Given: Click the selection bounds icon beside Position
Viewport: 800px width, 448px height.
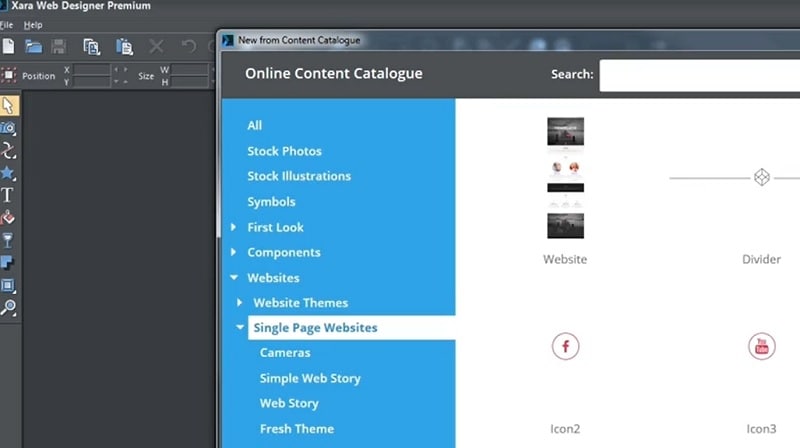Looking at the screenshot, I should (9, 76).
